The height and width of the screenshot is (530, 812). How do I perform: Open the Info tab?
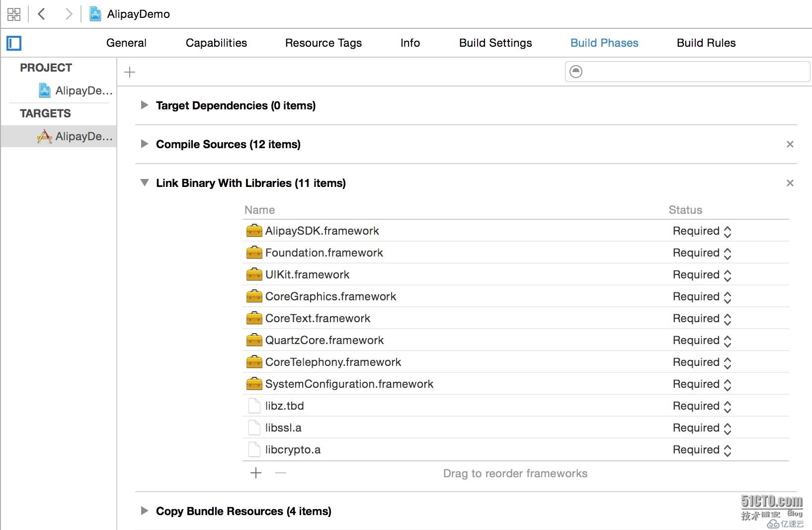click(x=410, y=43)
